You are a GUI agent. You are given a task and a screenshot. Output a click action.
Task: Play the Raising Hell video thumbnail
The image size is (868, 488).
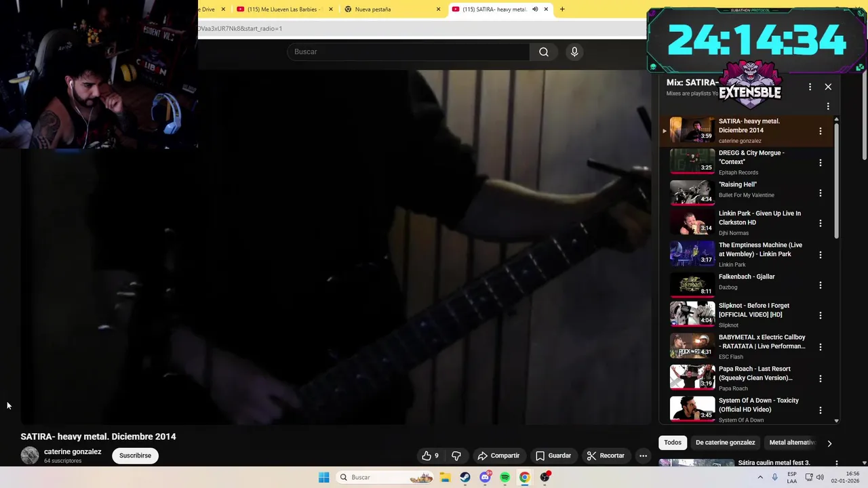click(x=692, y=192)
